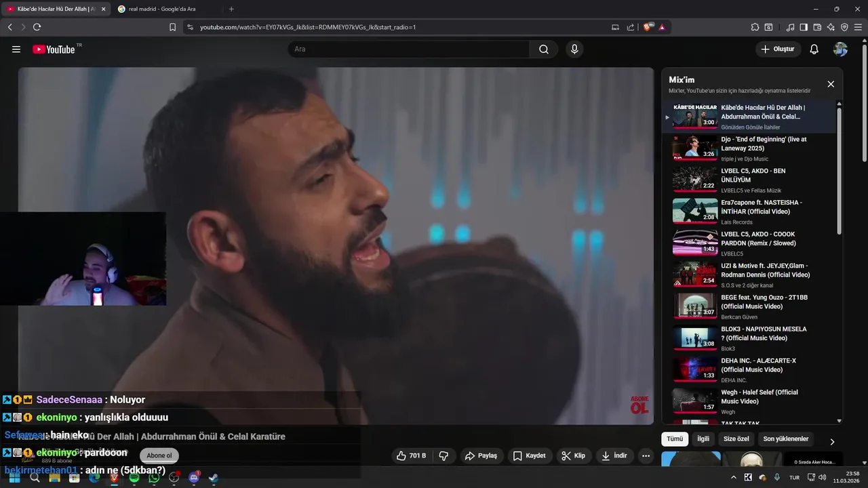
Task: Open Discord from the taskbar
Action: click(x=193, y=478)
